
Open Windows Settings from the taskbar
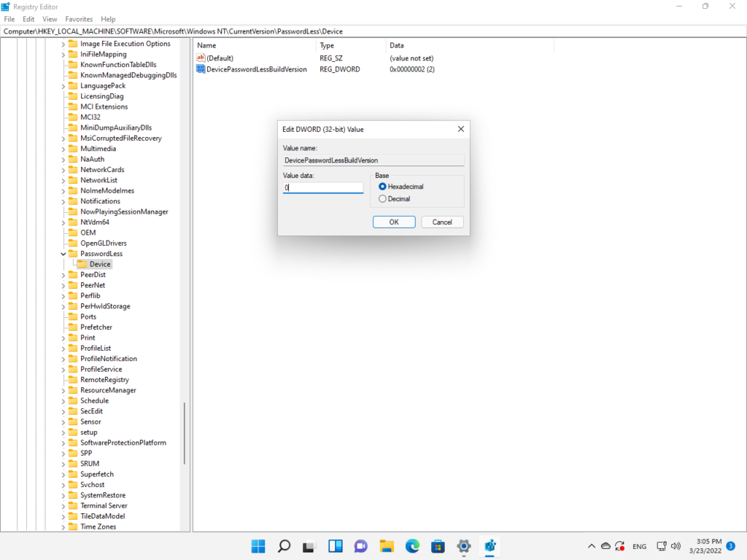pyautogui.click(x=463, y=546)
